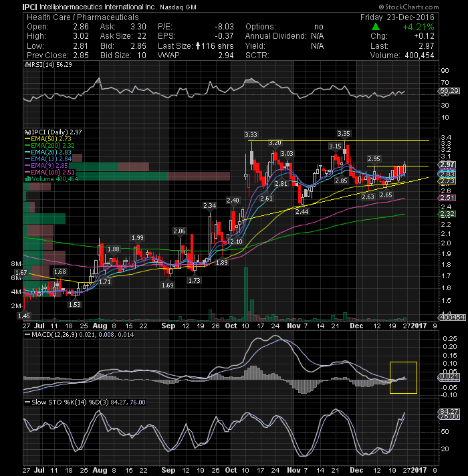Click the Ask 3.30 value
The width and height of the screenshot is (468, 476).
[x=138, y=27]
